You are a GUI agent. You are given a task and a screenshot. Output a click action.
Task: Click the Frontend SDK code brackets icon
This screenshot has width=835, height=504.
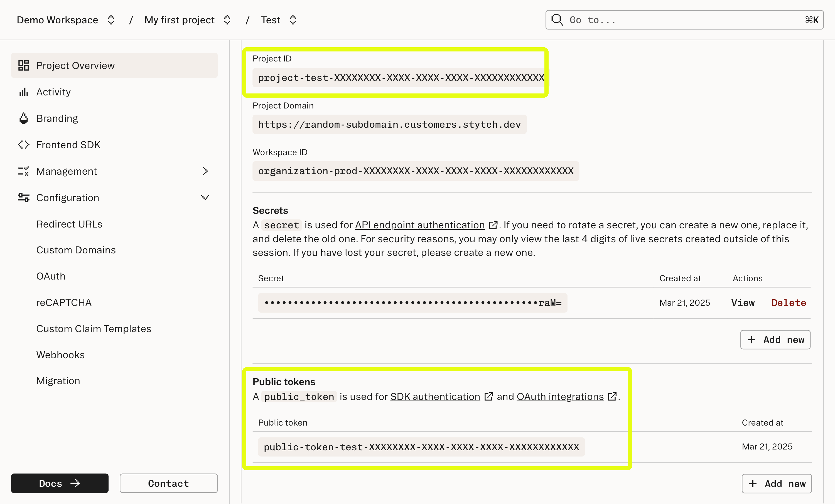click(23, 145)
